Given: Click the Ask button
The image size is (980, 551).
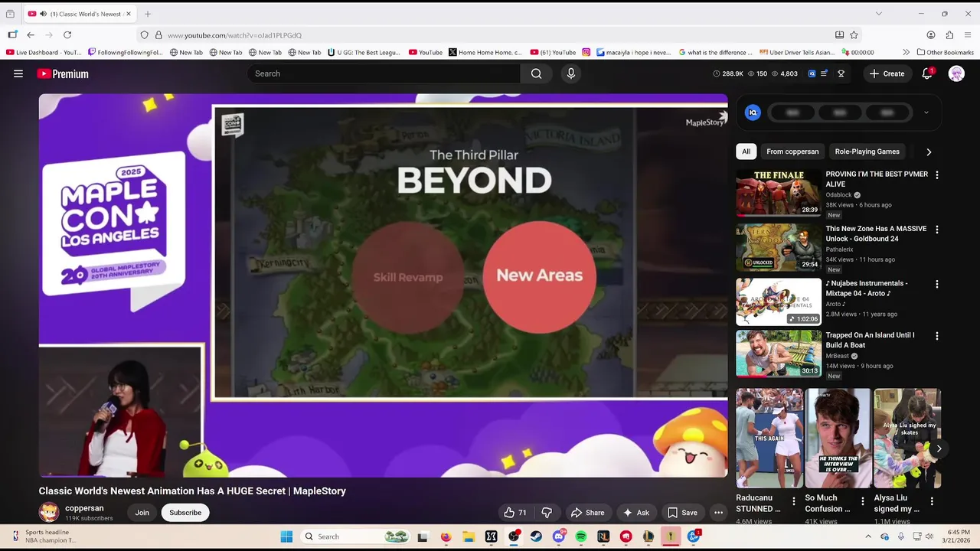Looking at the screenshot, I should pyautogui.click(x=636, y=513).
